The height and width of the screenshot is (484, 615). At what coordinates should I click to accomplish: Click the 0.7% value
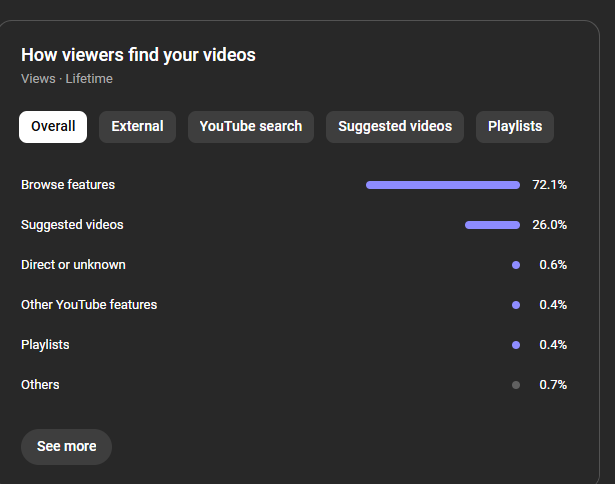coord(553,385)
